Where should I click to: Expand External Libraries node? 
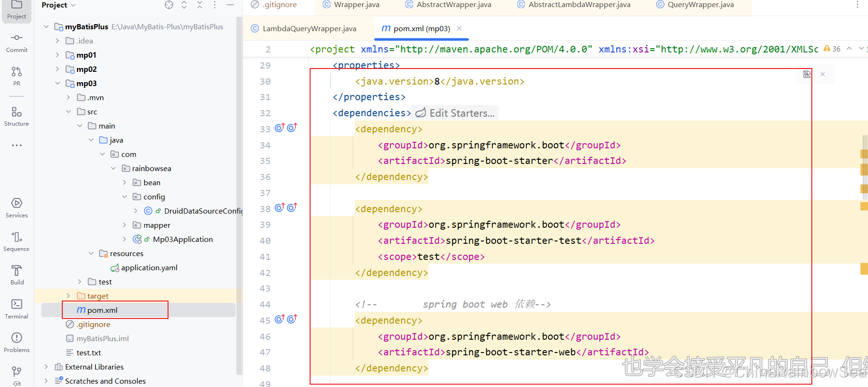tap(46, 367)
